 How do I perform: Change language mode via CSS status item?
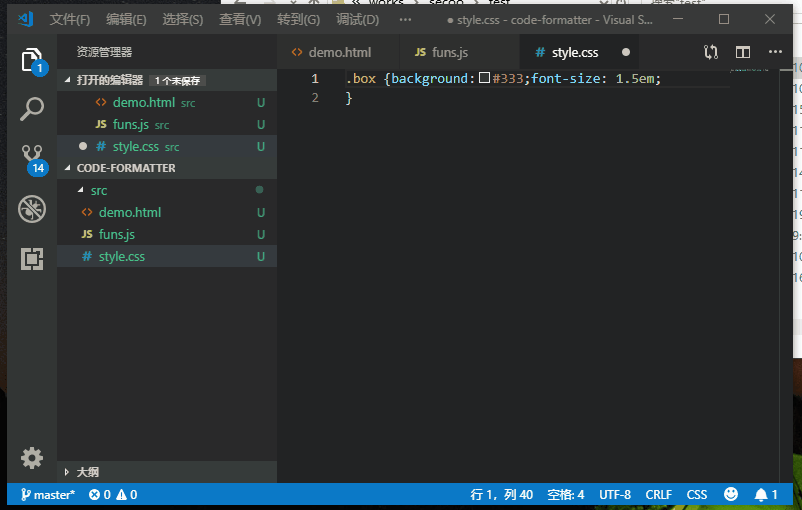tap(697, 495)
